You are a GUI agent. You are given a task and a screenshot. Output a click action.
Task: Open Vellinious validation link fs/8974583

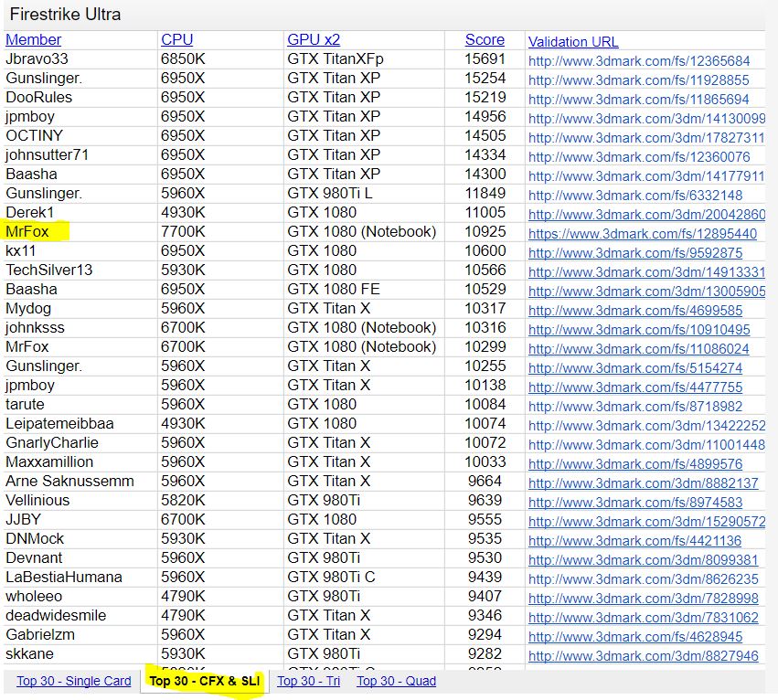635,503
